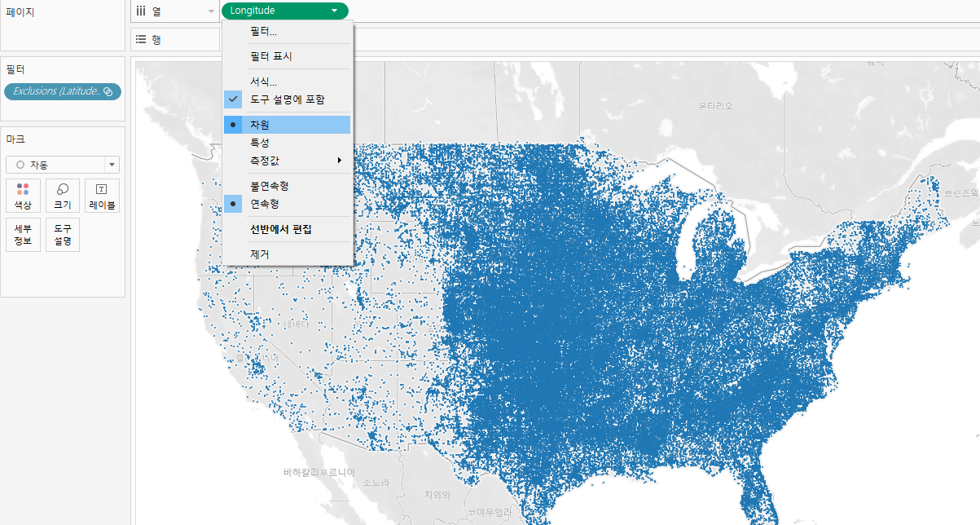Click the 온타리오 map label
Screen dimensions: 980x525
pyautogui.click(x=715, y=106)
